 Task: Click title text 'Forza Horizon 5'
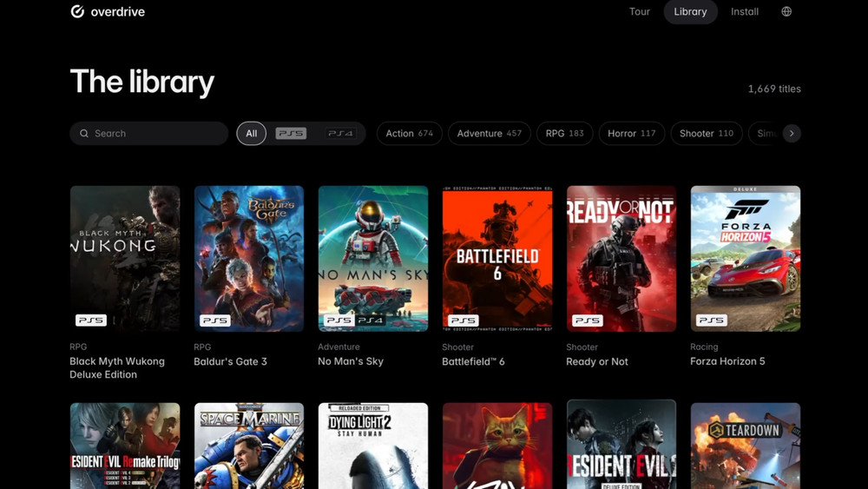(727, 361)
